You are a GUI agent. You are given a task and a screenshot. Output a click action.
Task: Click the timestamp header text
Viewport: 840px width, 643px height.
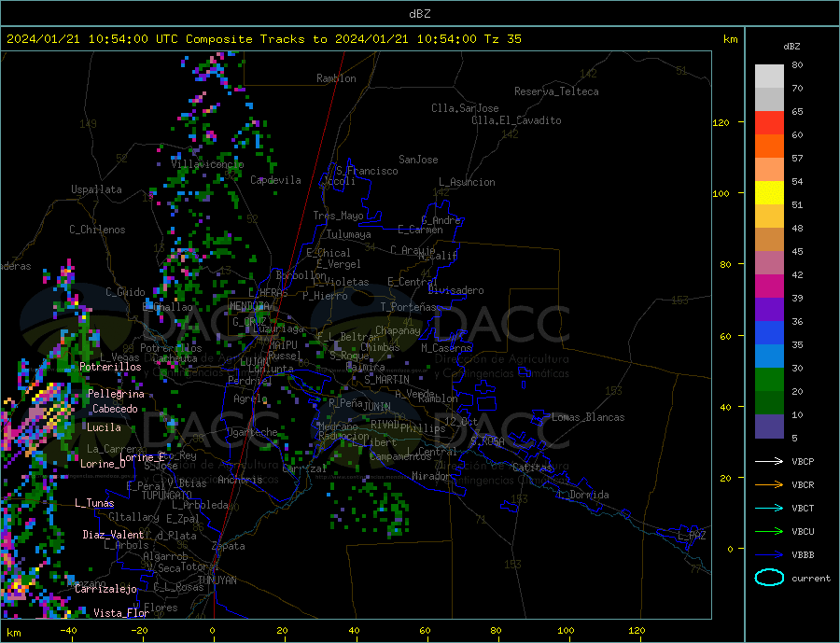[x=263, y=38]
